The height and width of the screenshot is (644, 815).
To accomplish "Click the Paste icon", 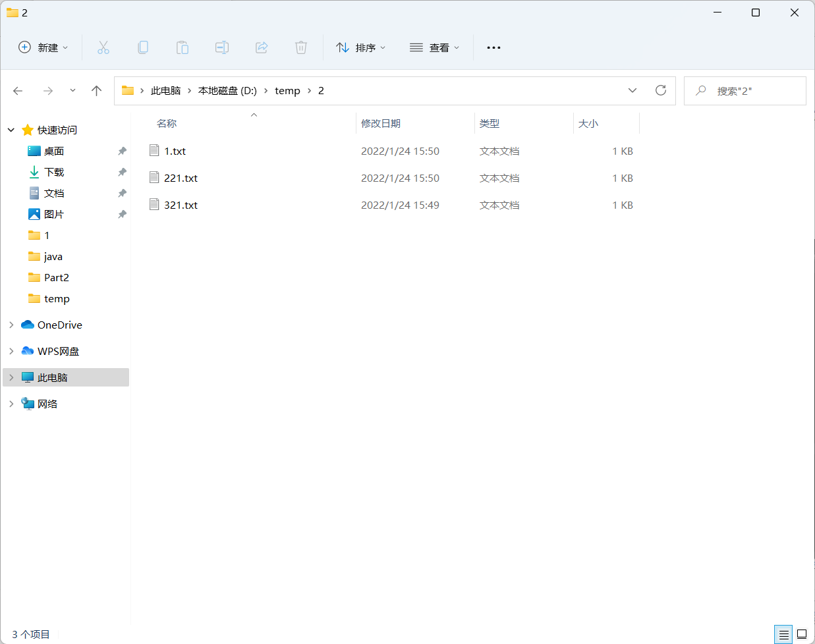I will 183,47.
